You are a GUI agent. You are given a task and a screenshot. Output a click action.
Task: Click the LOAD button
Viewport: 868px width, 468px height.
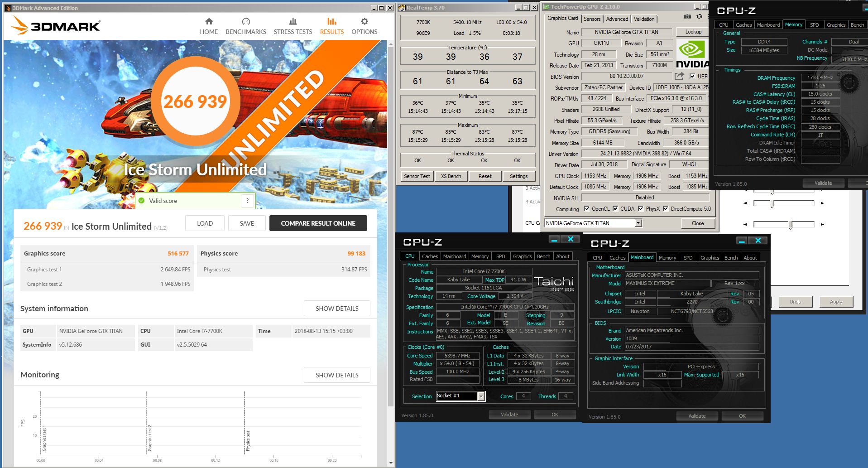pos(205,223)
